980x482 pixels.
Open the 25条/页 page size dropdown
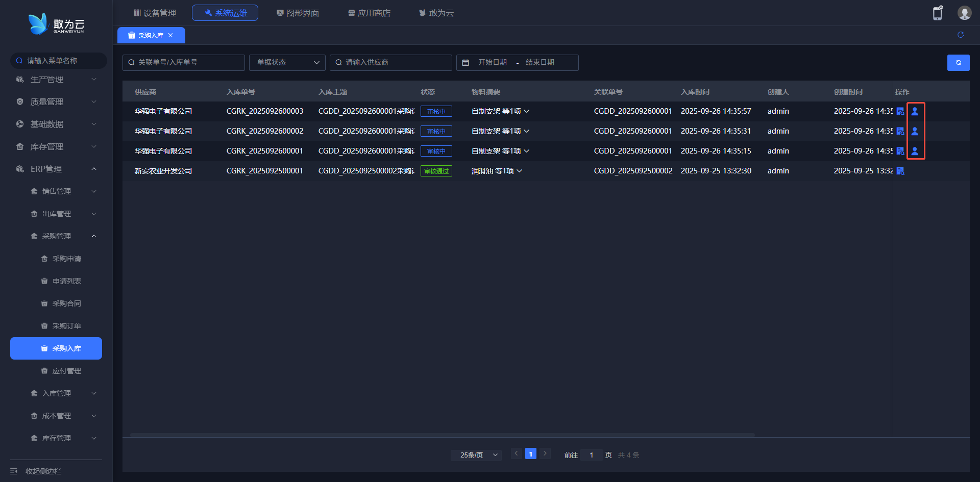pyautogui.click(x=476, y=455)
